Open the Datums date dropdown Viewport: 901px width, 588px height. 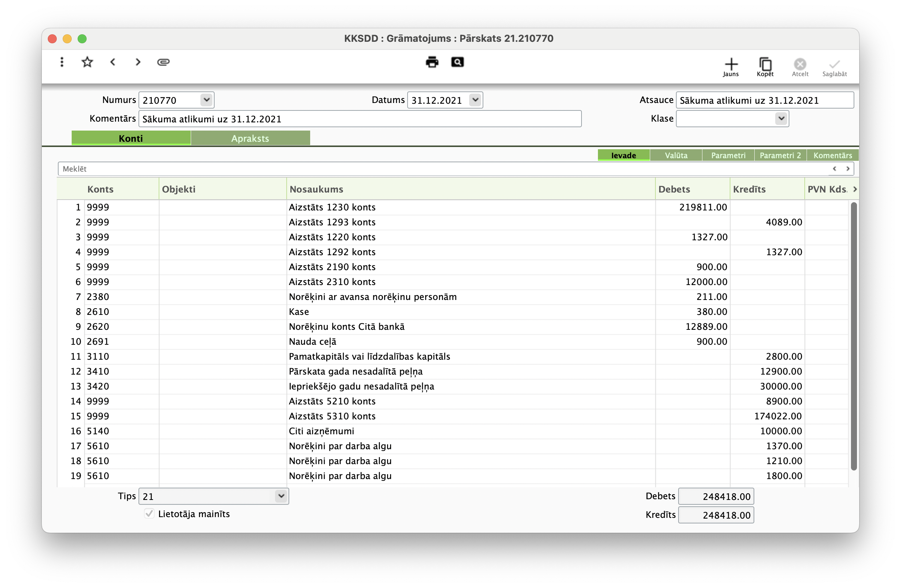click(x=475, y=100)
